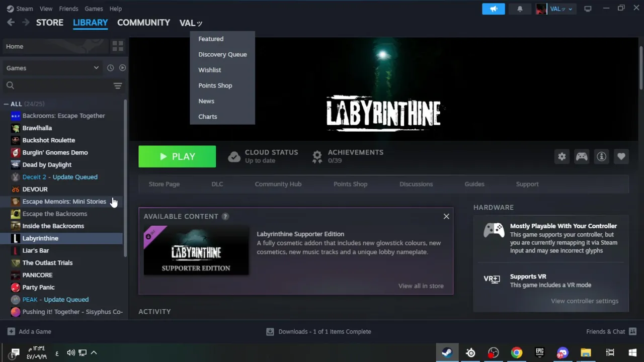Image resolution: width=644 pixels, height=362 pixels.
Task: Open Chrome from the taskbar
Action: tap(517, 352)
